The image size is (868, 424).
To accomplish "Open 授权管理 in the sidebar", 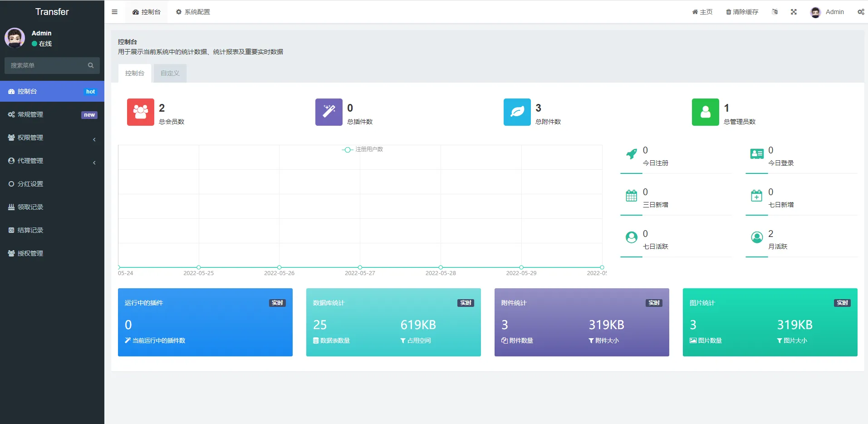I will click(x=29, y=253).
